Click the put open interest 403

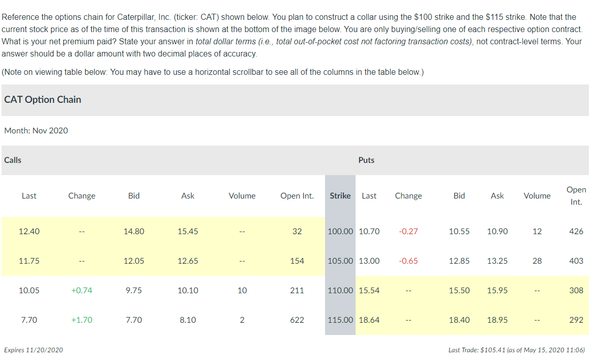point(576,261)
